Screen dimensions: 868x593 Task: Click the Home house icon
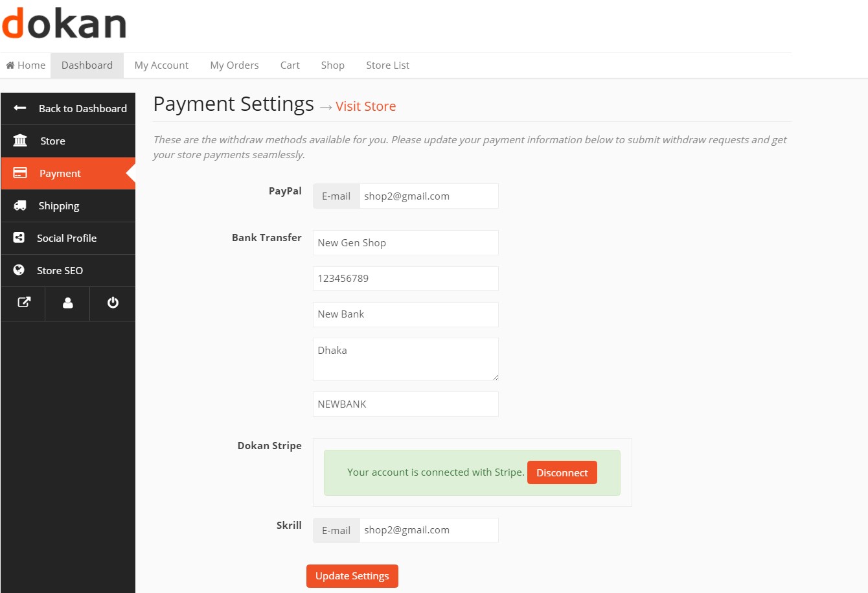[x=10, y=65]
